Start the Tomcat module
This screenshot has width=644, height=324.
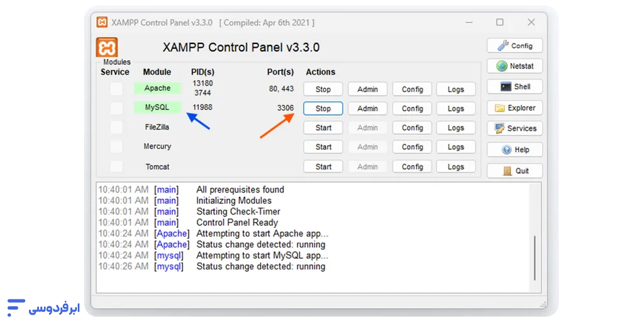point(323,167)
